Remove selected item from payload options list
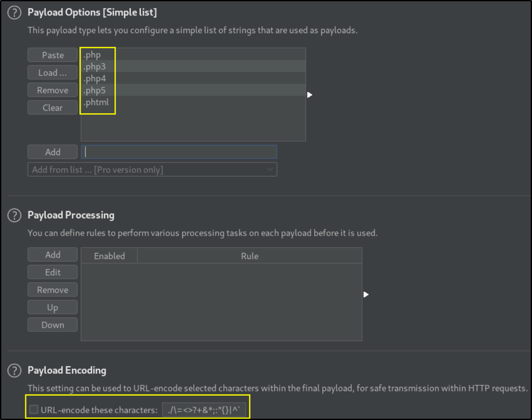532x420 pixels. [53, 90]
